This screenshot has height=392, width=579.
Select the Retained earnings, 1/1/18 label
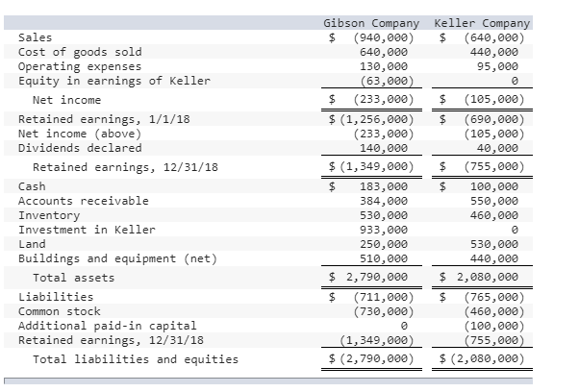(104, 119)
